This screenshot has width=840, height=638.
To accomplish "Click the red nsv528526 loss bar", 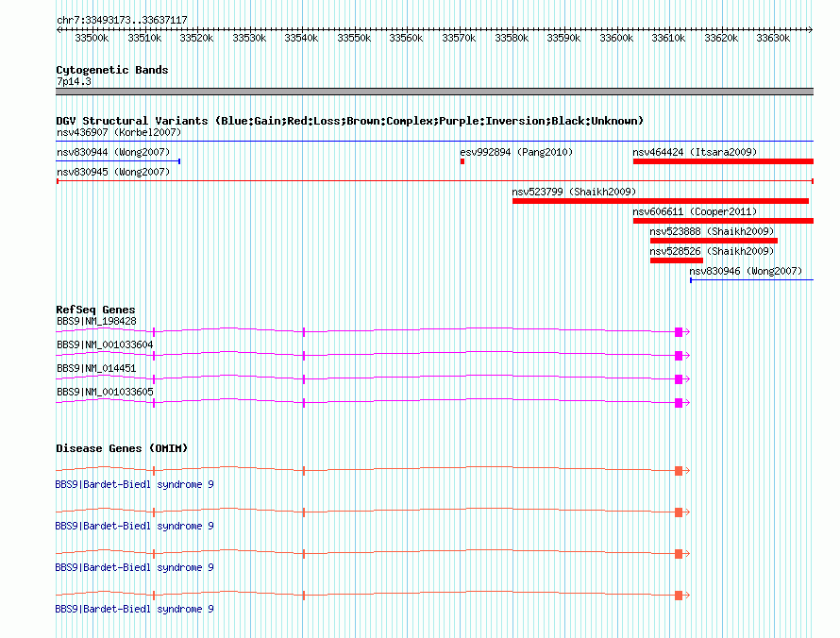I will (x=677, y=260).
